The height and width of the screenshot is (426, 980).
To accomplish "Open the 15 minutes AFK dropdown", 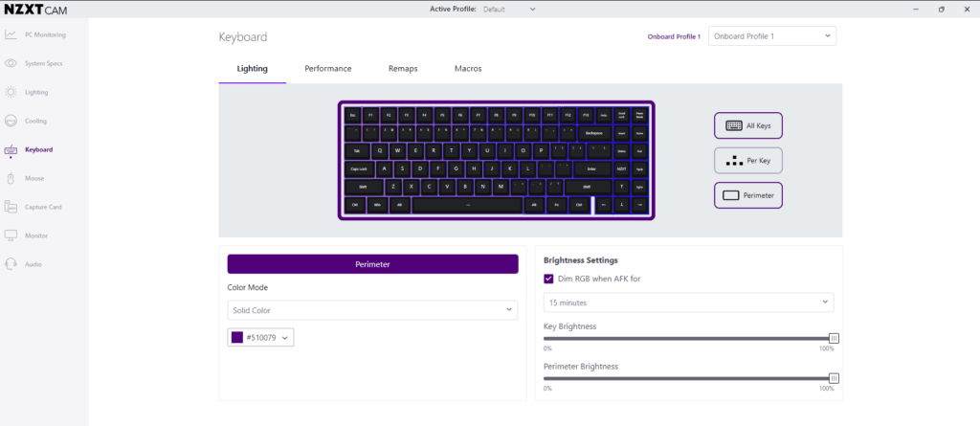I will pos(689,303).
